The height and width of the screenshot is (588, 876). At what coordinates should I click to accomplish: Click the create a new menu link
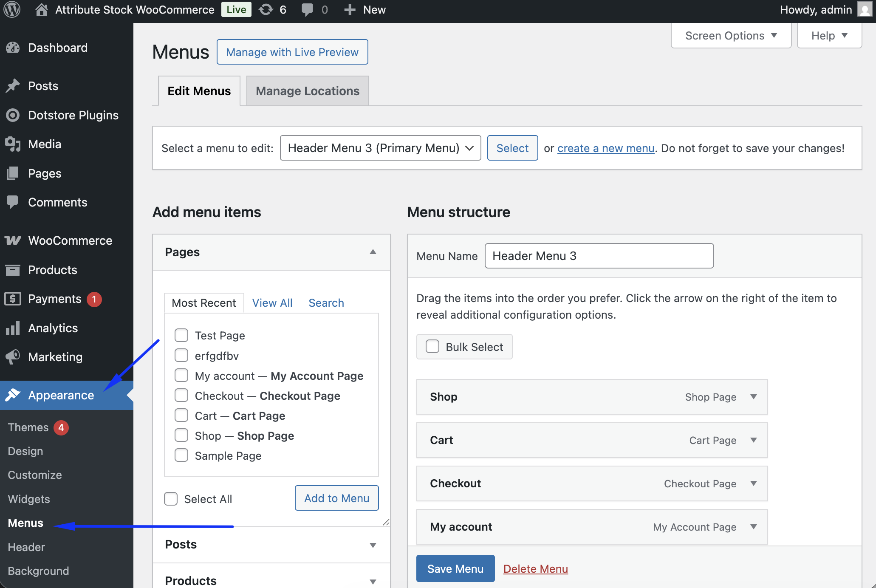(x=605, y=148)
